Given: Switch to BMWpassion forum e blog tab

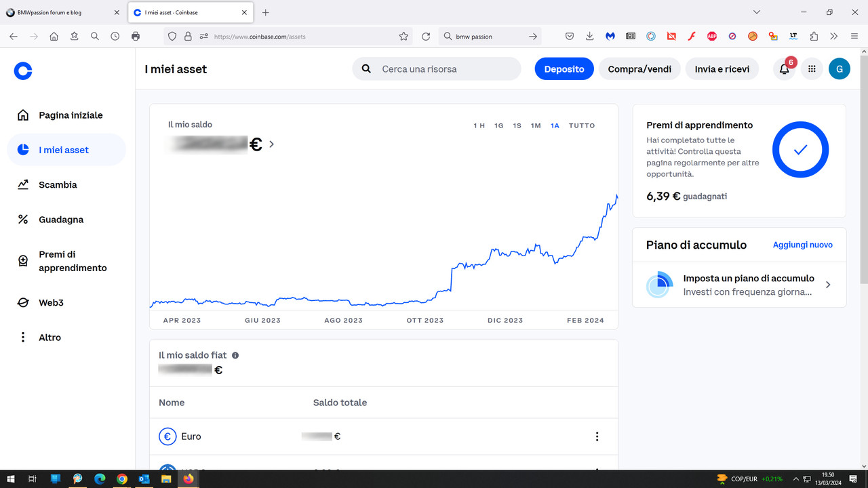Looking at the screenshot, I should [x=62, y=12].
